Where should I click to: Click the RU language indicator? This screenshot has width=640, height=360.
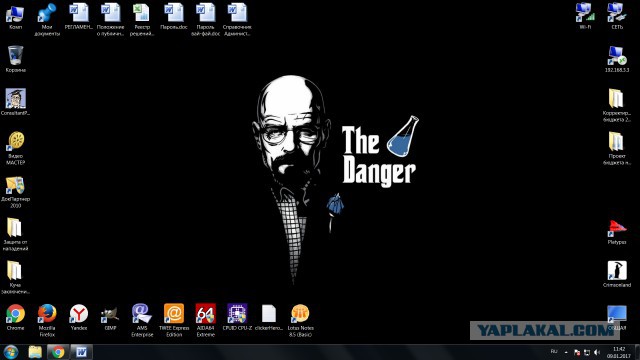(554, 351)
